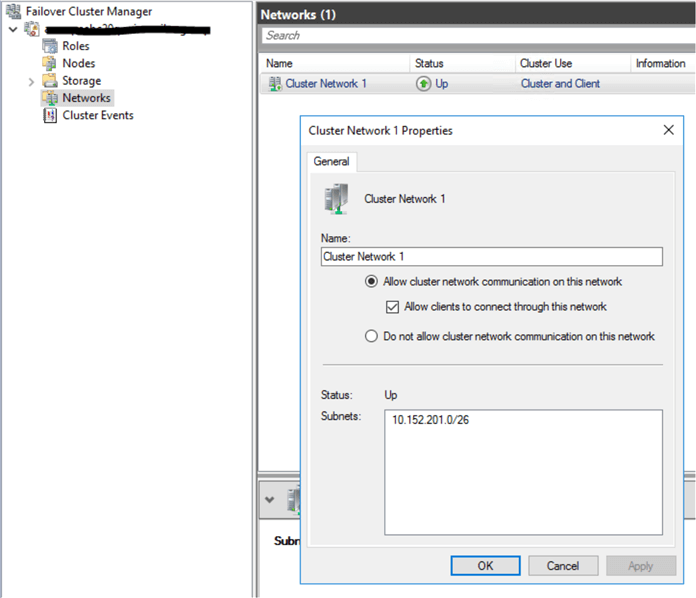Click the Up status text in row
The image size is (696, 598).
[442, 83]
